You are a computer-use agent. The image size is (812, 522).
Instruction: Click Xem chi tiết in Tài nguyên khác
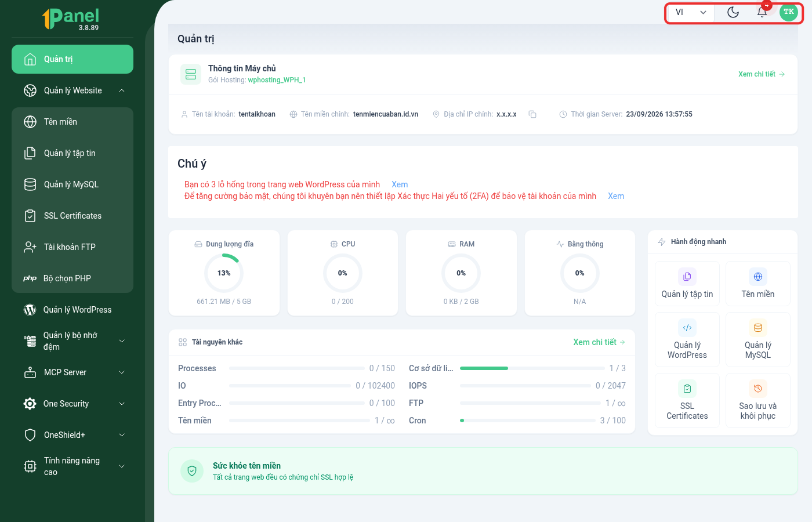click(x=599, y=342)
